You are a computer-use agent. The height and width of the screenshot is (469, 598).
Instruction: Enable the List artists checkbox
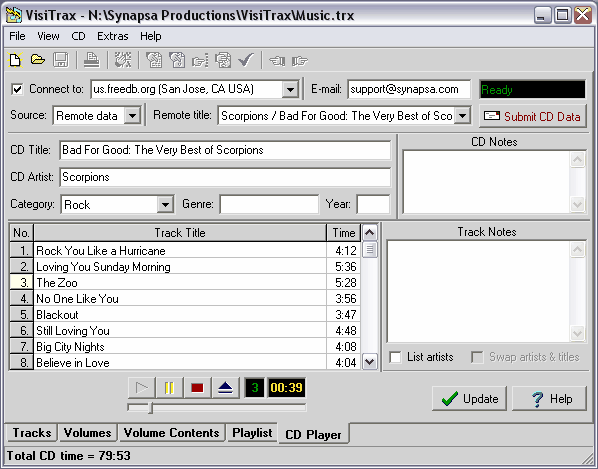tap(395, 357)
